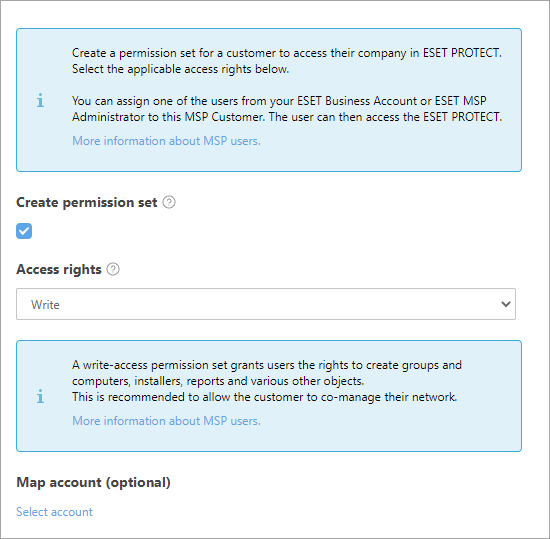Open the Access rights dropdown showing Write
The image size is (550, 539).
click(266, 304)
